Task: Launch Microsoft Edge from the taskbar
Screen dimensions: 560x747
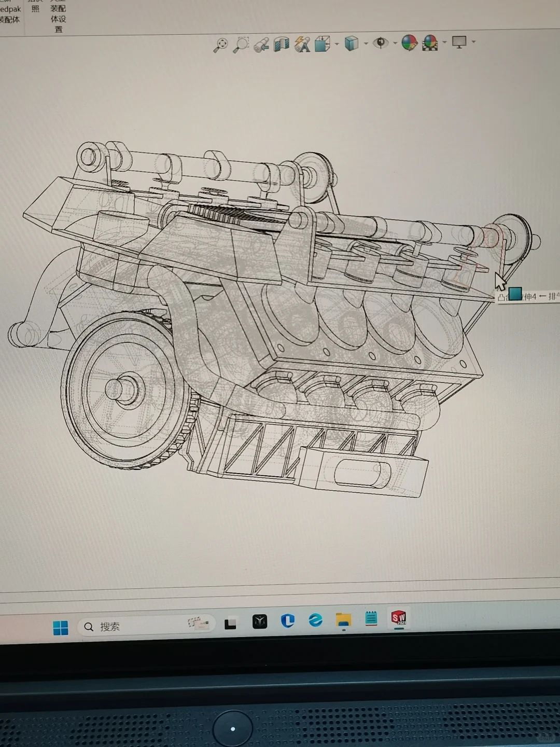Action: click(315, 620)
